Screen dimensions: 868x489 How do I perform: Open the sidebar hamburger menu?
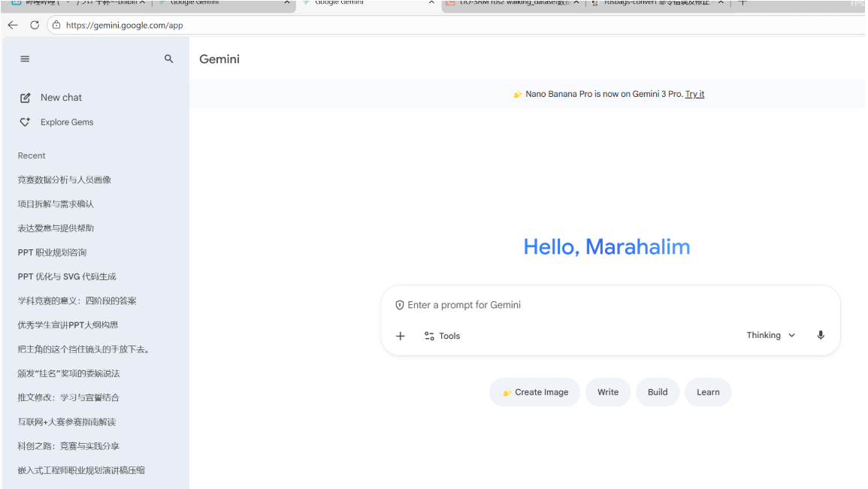pyautogui.click(x=25, y=59)
